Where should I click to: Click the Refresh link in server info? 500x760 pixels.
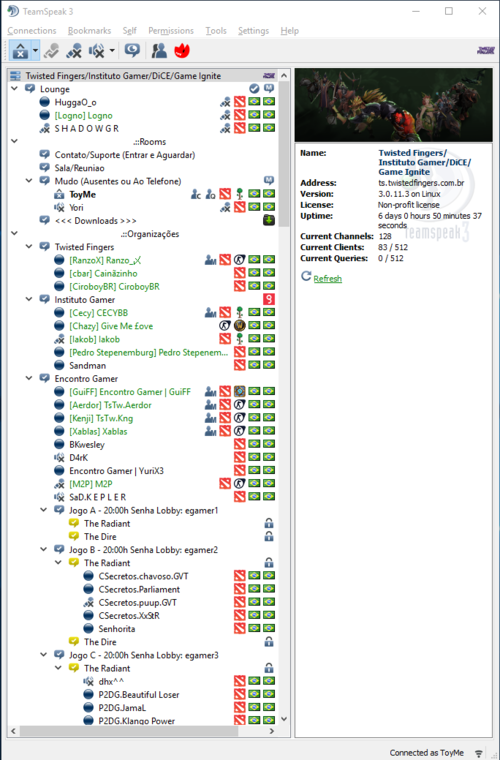328,279
